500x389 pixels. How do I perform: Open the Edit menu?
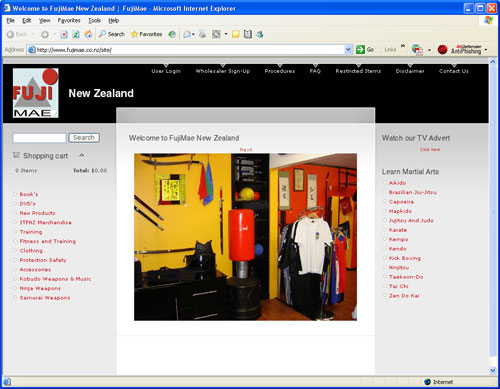(27, 20)
